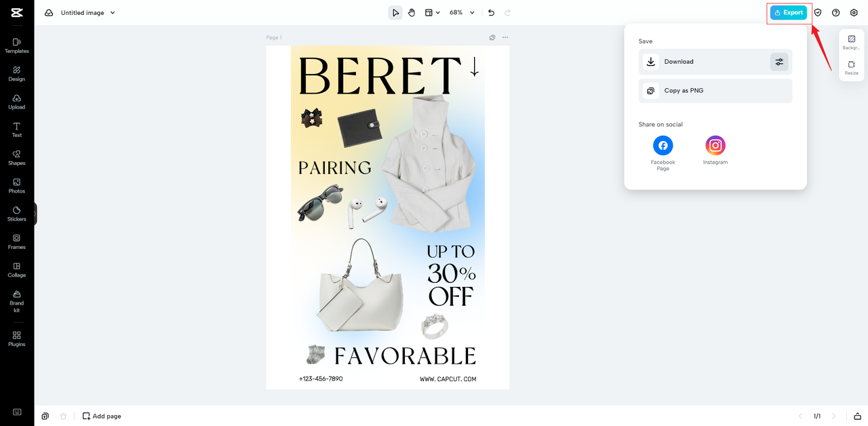Open the settings gear icon
Viewport: 868px width, 426px height.
854,13
